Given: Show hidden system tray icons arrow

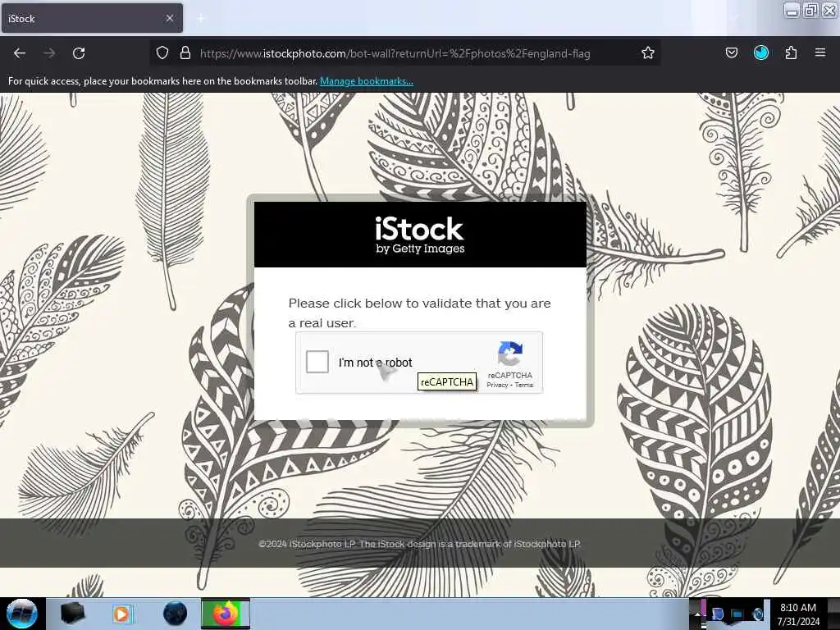Looking at the screenshot, I should click(697, 614).
